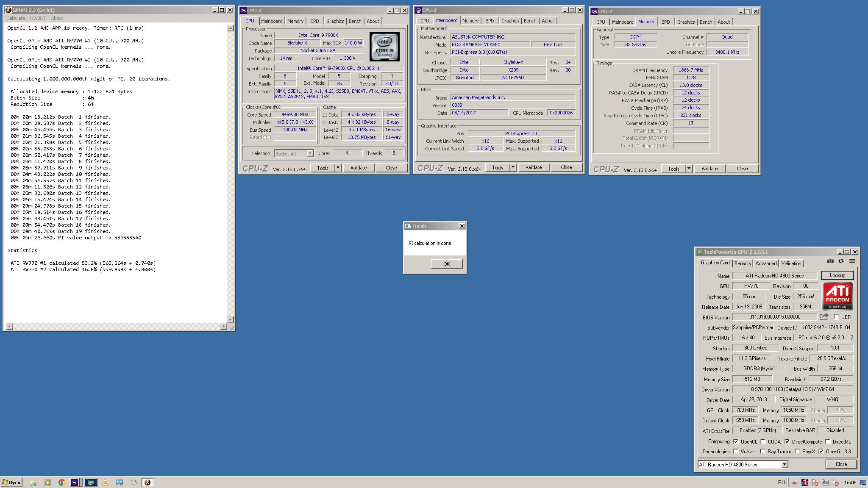
Task: Click network tray icon
Action: [825, 482]
